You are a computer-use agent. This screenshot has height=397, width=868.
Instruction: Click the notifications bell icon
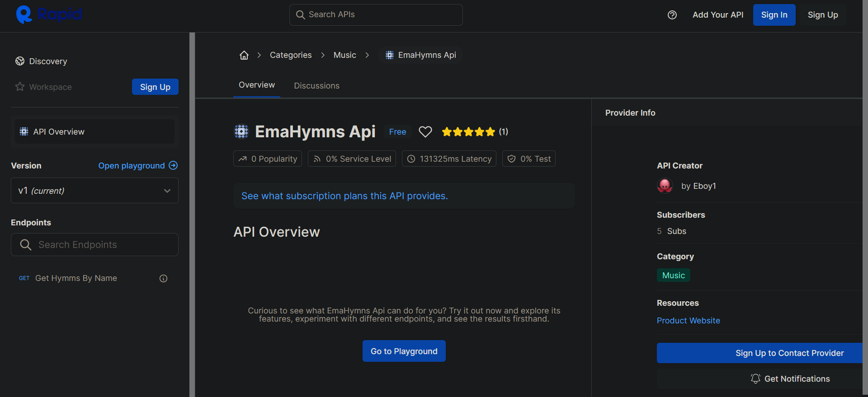pyautogui.click(x=755, y=378)
